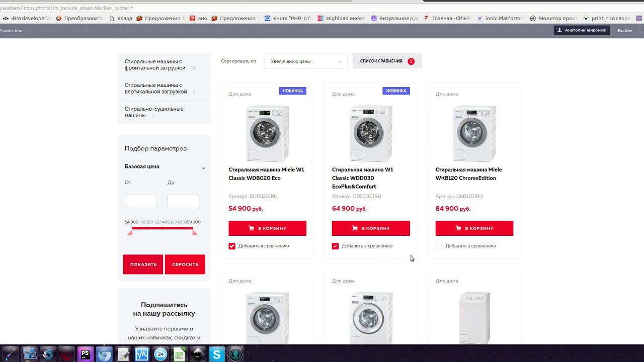Open the desktop settings dock icon
Image resolution: width=644 pixels, height=362 pixels.
(29, 354)
